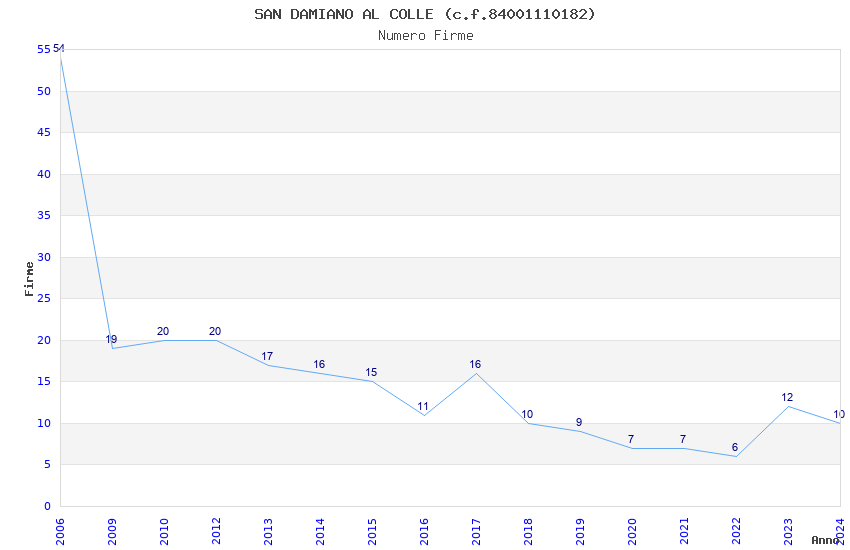Click the data point labeled 11

coord(424,414)
